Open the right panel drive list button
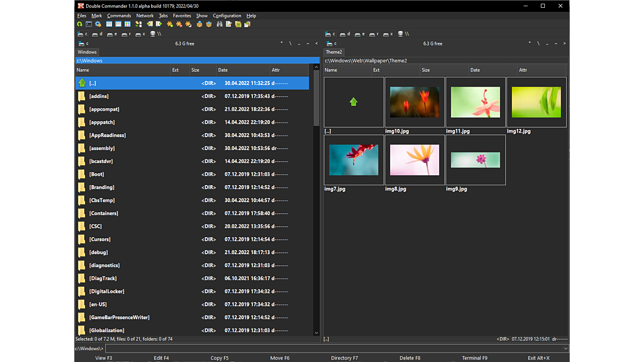 (331, 44)
